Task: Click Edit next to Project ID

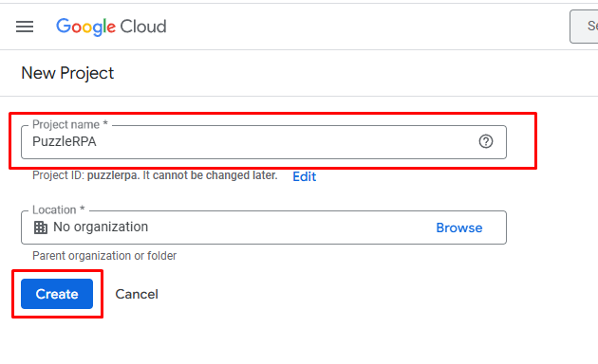Action: (305, 176)
